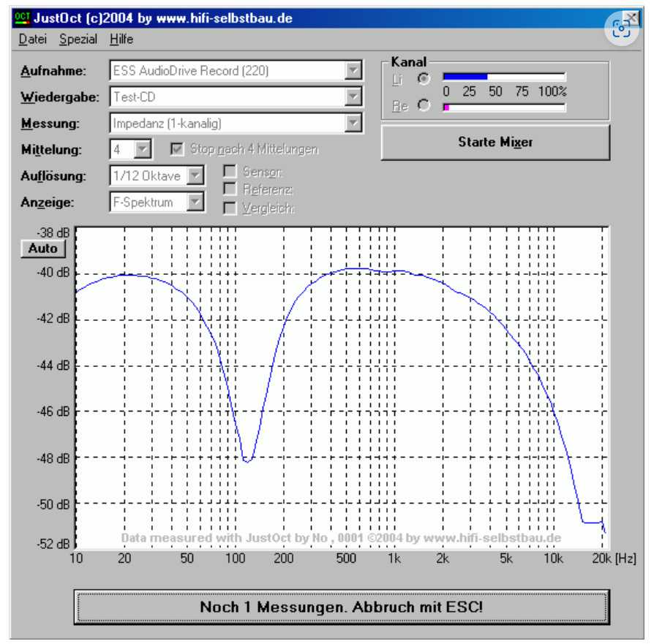Open the Spezial menu

(x=78, y=39)
